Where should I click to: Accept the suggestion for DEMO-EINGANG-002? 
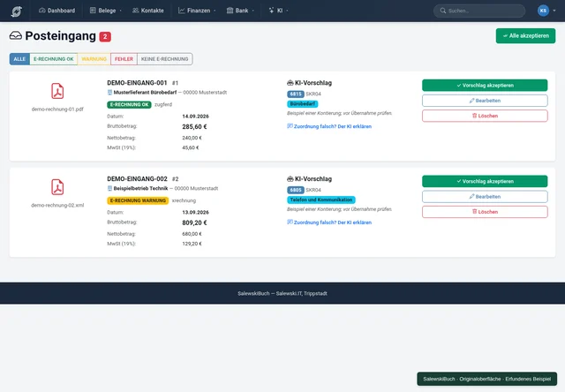pos(485,181)
